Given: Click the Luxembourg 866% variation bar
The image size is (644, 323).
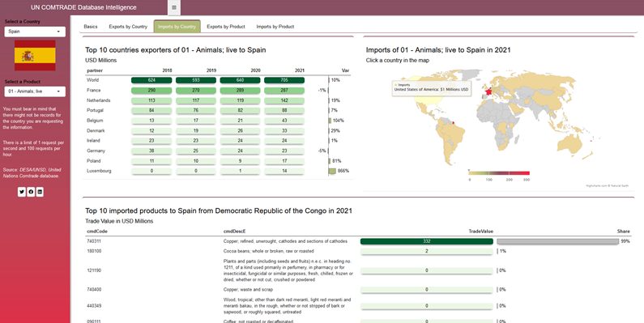Looking at the screenshot, I should coord(332,171).
